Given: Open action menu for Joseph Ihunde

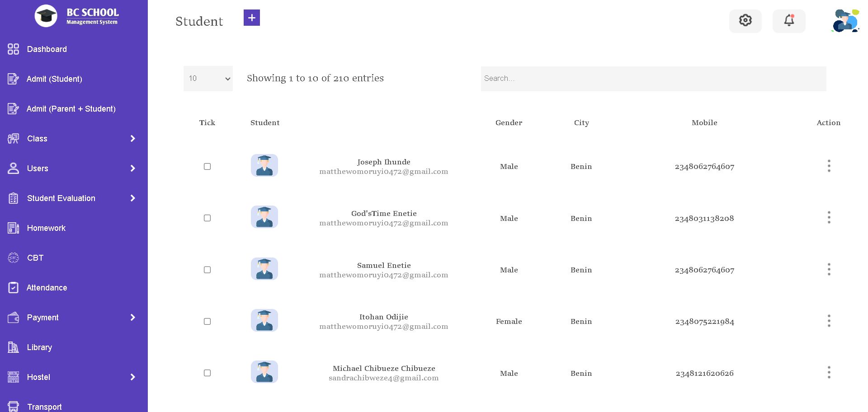Looking at the screenshot, I should [829, 166].
